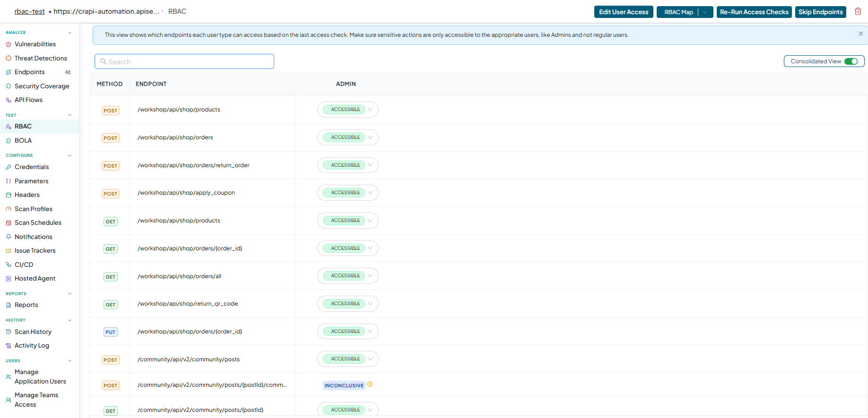Click the PUT method badge
Image resolution: width=868 pixels, height=418 pixels.
[x=111, y=332]
